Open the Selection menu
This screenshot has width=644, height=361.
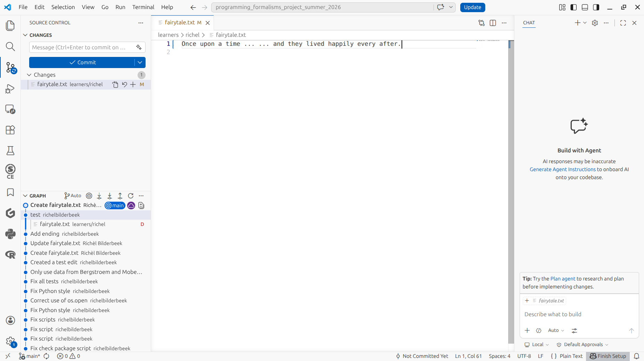pyautogui.click(x=63, y=7)
